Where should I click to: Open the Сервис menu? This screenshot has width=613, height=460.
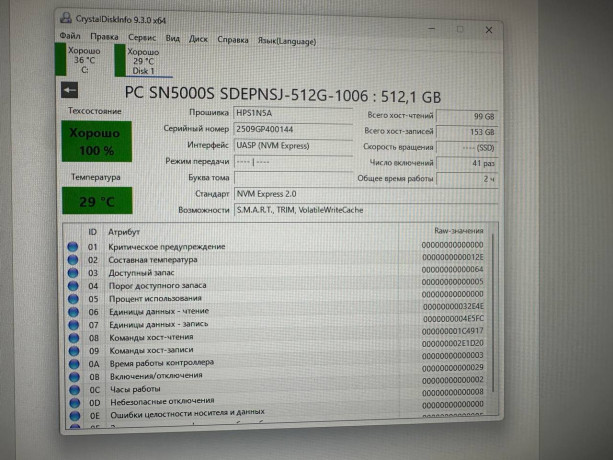142,38
